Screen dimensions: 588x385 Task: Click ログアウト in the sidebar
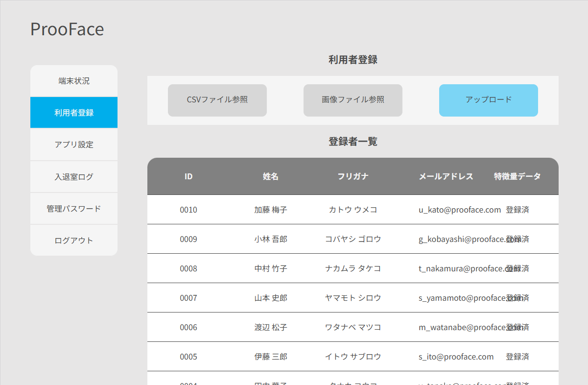pyautogui.click(x=74, y=240)
